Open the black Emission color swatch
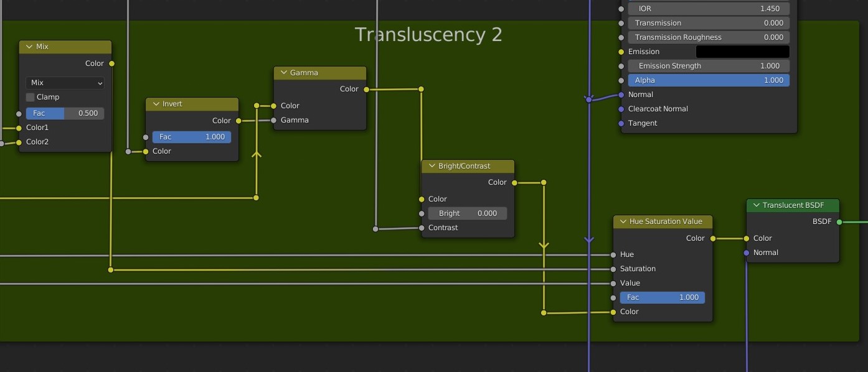This screenshot has height=372, width=868. [x=742, y=52]
